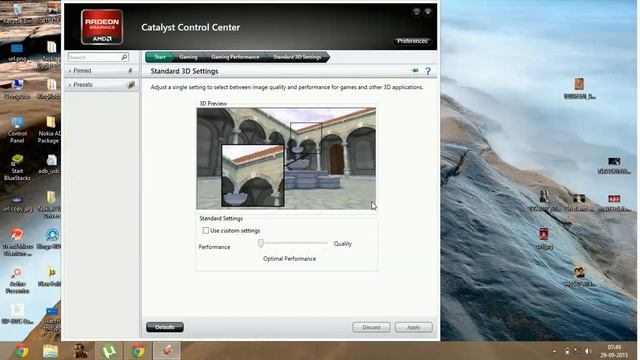Click the Discard button
640x360 pixels.
(371, 327)
